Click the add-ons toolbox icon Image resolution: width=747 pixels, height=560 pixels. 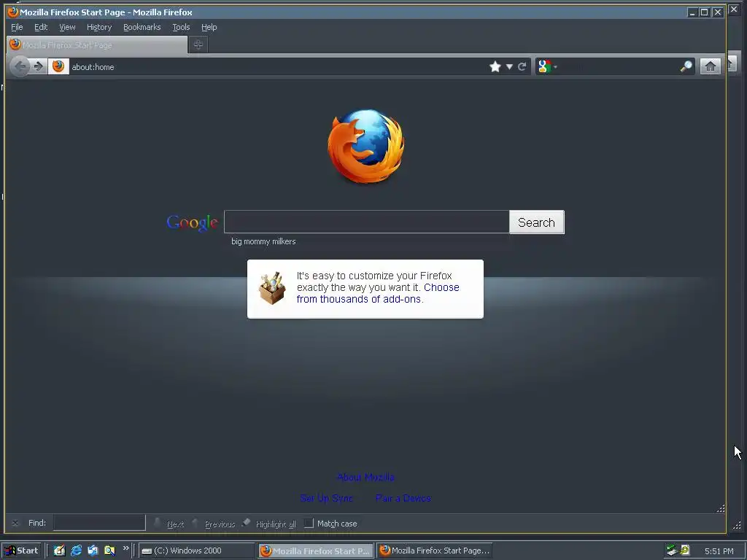click(x=272, y=288)
